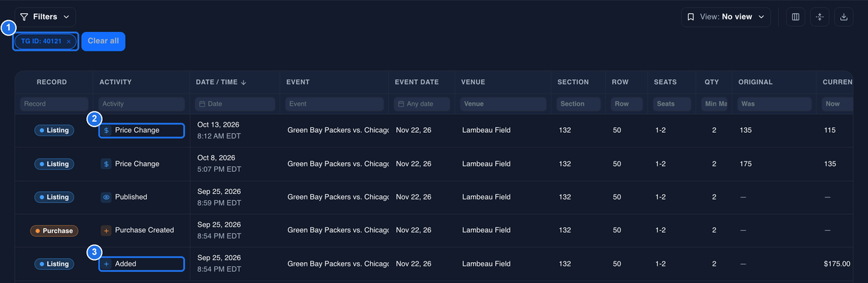Screen dimensions: 868x283
Task: Click Lambeau Field in the Published row
Action: (x=486, y=197)
